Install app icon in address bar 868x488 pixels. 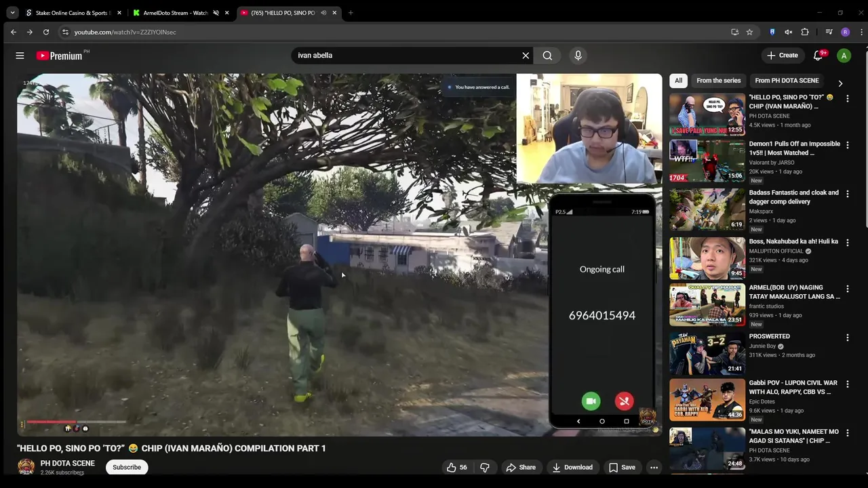tap(734, 32)
